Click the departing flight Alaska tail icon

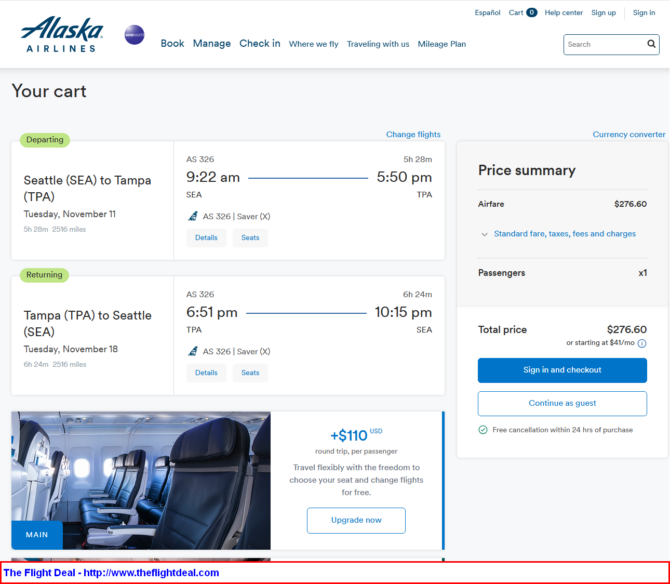(x=193, y=216)
